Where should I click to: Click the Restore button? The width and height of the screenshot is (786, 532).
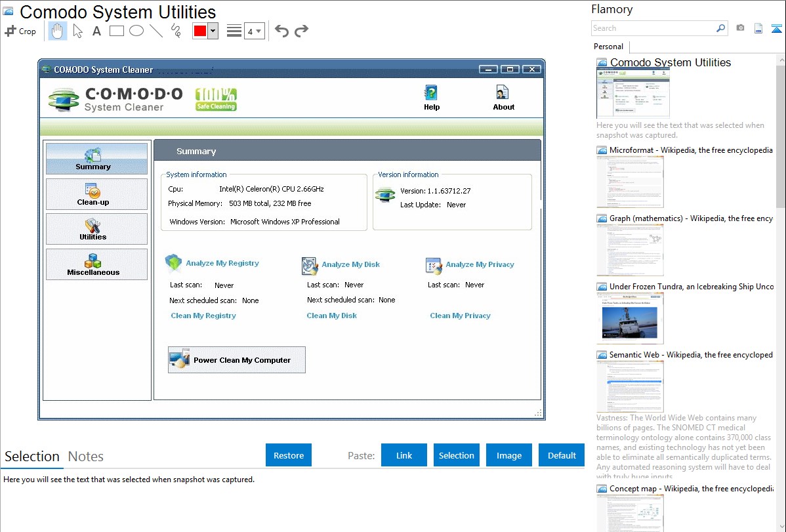289,455
